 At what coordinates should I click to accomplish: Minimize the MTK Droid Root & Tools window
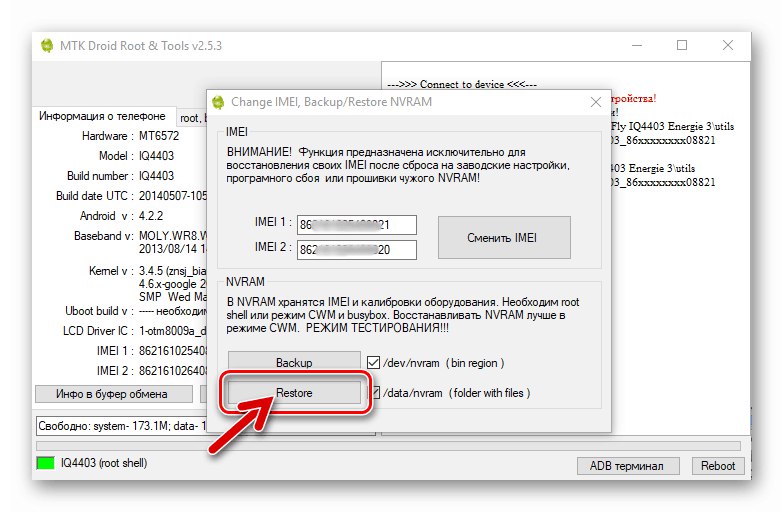tap(636, 46)
